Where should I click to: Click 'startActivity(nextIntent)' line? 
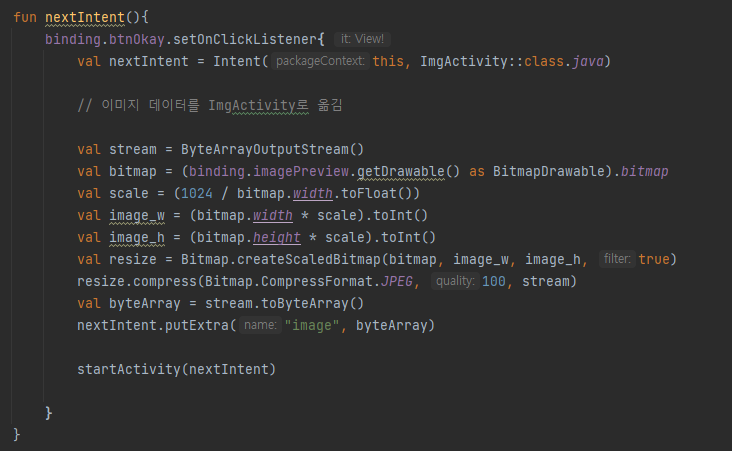point(176,369)
